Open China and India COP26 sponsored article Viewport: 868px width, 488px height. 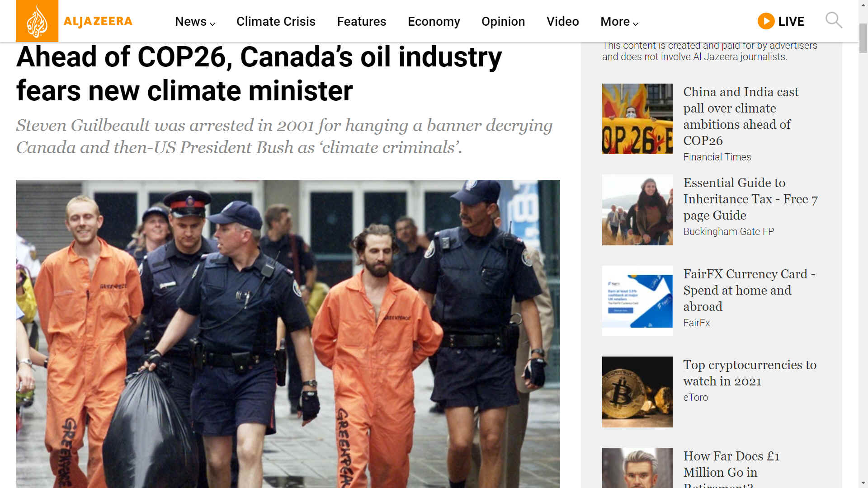[x=741, y=116]
